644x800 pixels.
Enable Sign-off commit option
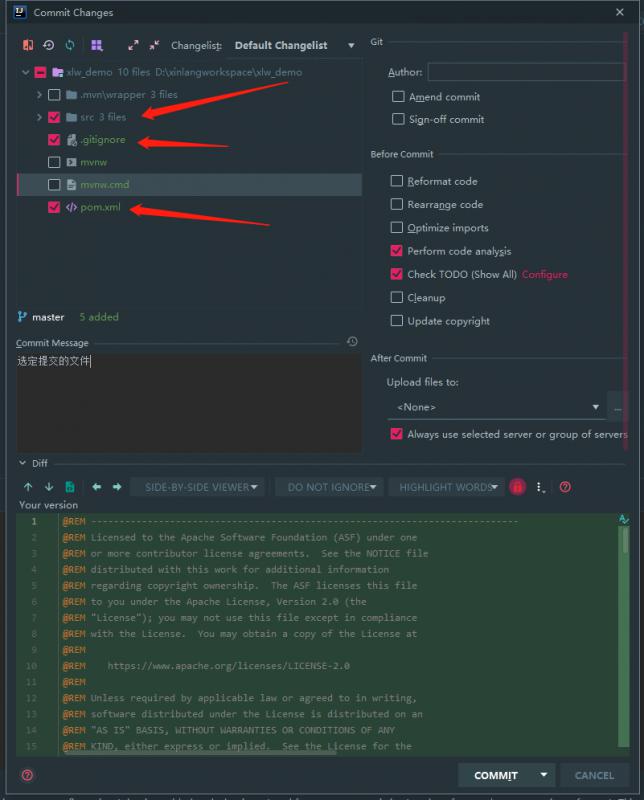tap(398, 119)
